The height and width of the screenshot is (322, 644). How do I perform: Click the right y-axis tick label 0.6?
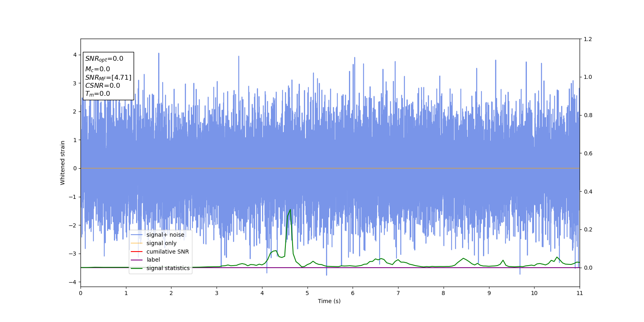coord(588,153)
